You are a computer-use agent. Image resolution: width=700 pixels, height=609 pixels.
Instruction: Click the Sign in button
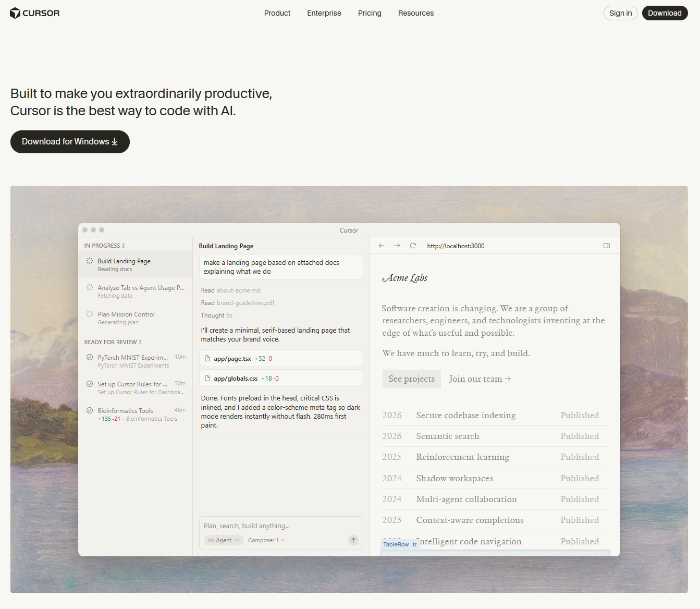pos(620,13)
